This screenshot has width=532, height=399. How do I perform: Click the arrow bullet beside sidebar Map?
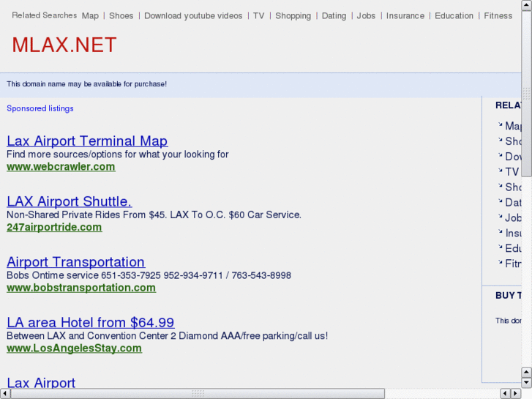(500, 125)
